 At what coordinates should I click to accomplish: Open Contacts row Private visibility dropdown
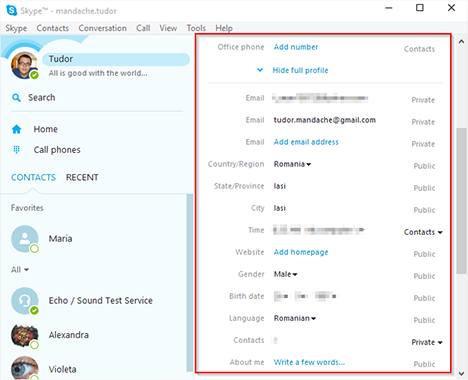click(x=427, y=342)
